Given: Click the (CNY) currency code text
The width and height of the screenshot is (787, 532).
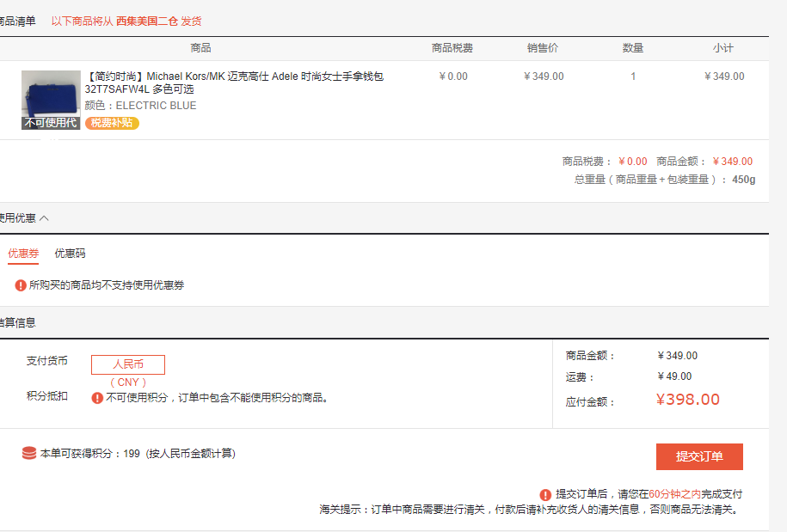Looking at the screenshot, I should click(x=128, y=382).
